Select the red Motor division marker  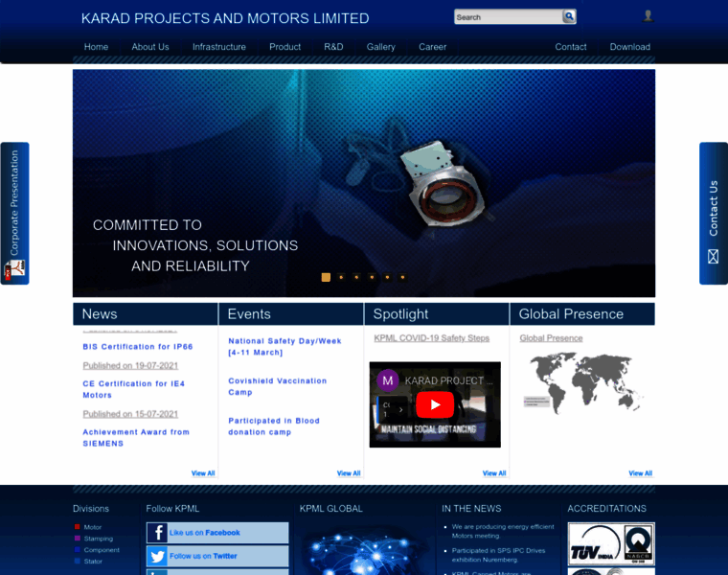(77, 527)
